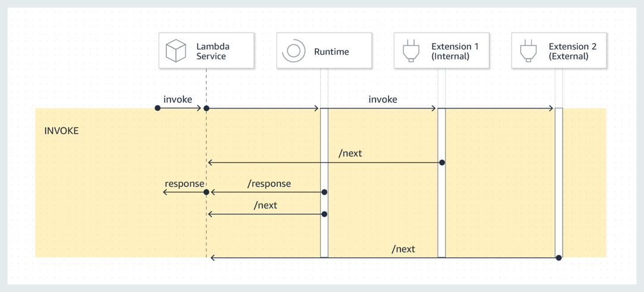The width and height of the screenshot is (644, 292).
Task: Click the bottom "/next" label near Extension 1
Action: point(403,249)
